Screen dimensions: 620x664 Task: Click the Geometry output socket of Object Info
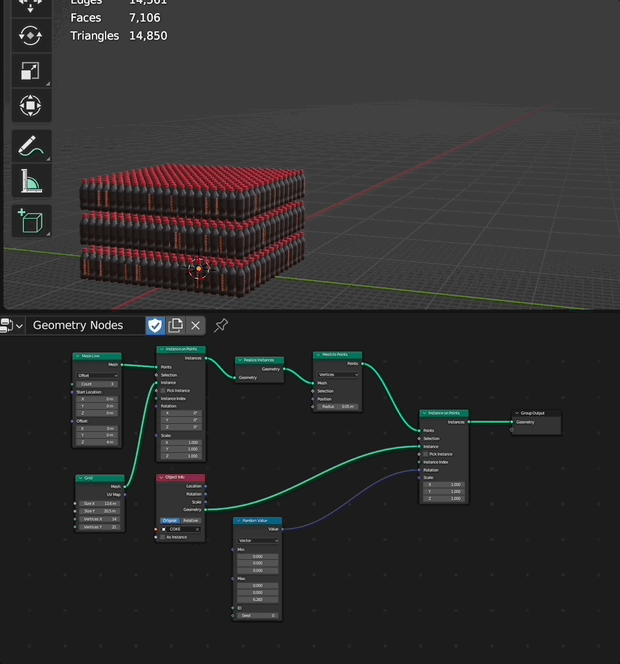pos(205,510)
